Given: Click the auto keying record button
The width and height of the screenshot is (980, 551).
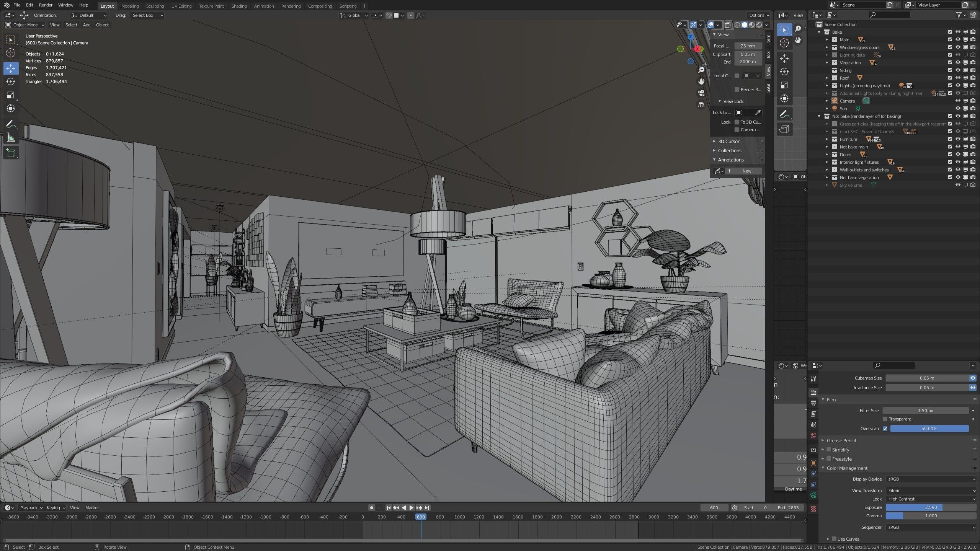Looking at the screenshot, I should (x=371, y=508).
